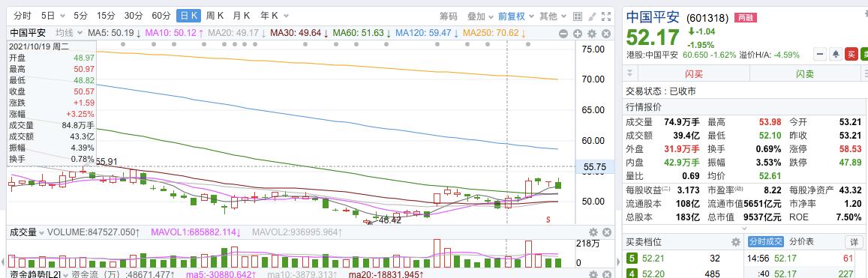Close the 成交量 volume indicator panel
This screenshot has height=278, width=868.
point(606,232)
